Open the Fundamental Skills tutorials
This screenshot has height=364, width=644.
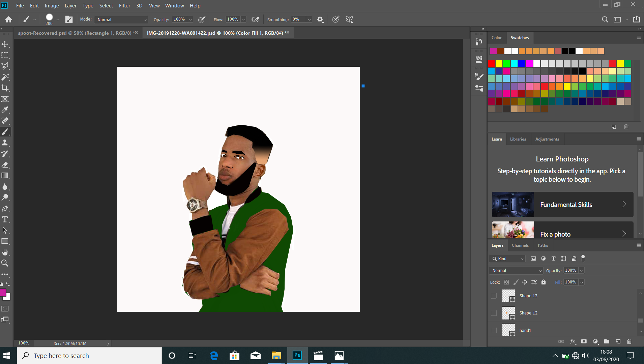tap(562, 205)
